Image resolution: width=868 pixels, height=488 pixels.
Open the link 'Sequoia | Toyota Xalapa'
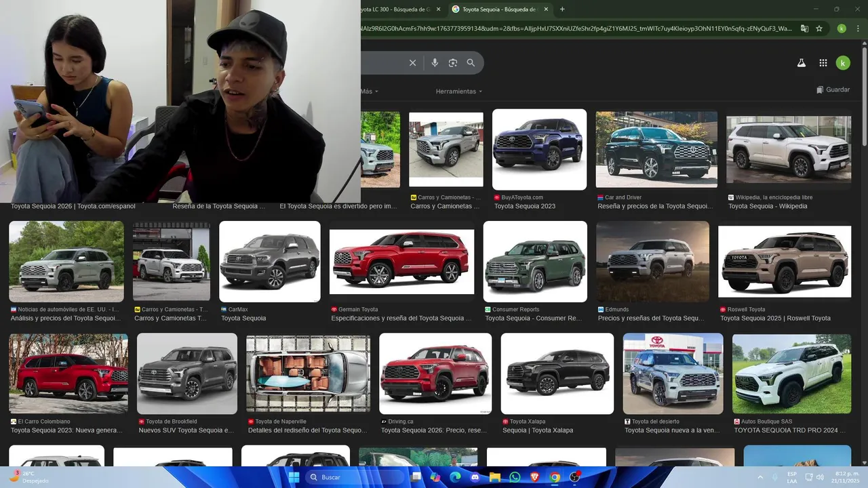(x=538, y=430)
